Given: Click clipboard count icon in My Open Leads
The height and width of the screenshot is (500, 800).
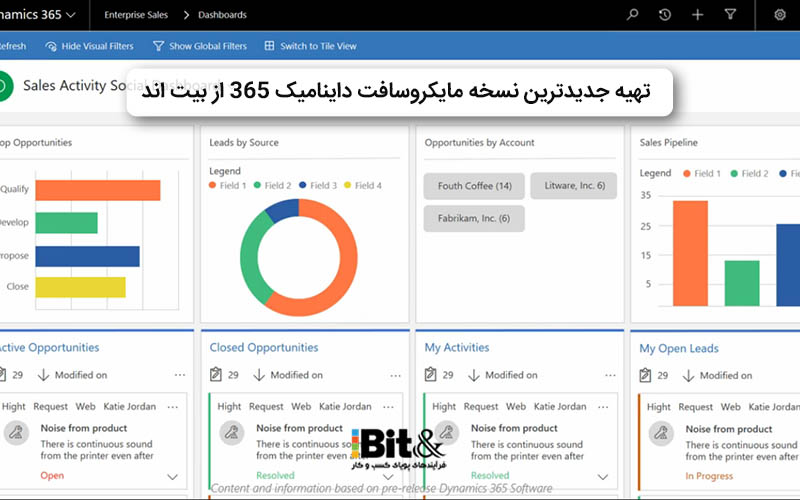Looking at the screenshot, I should point(645,375).
